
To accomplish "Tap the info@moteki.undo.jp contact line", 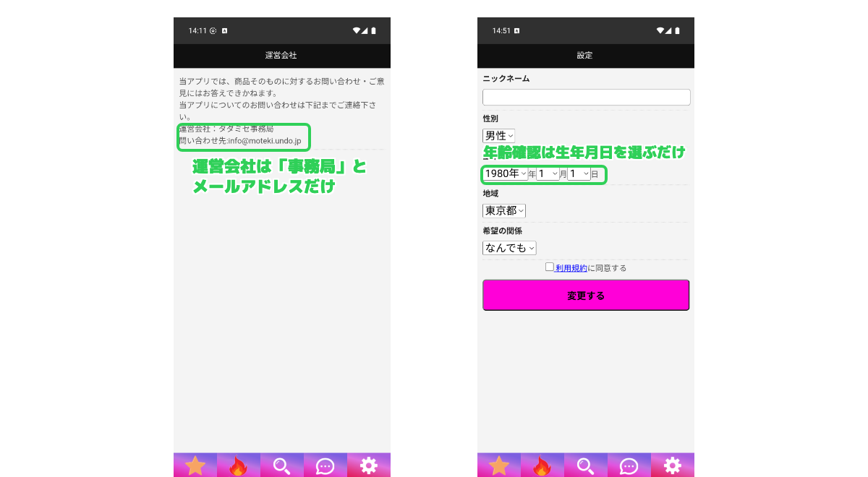I will 240,140.
